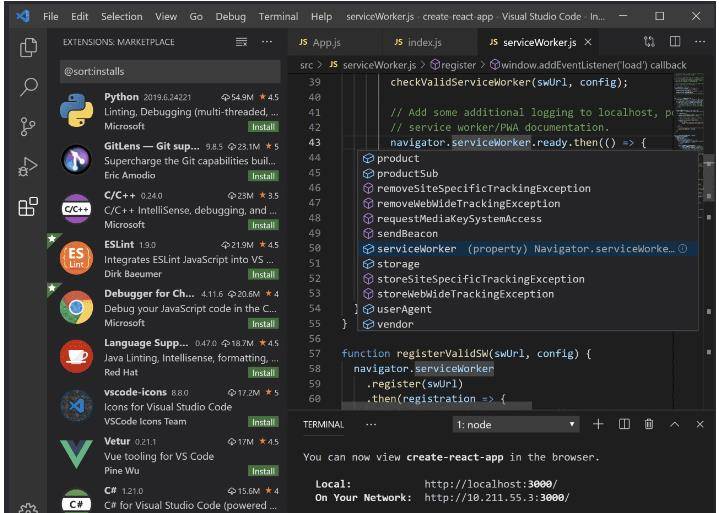
Task: Clear extensions search results icon
Action: 241,42
